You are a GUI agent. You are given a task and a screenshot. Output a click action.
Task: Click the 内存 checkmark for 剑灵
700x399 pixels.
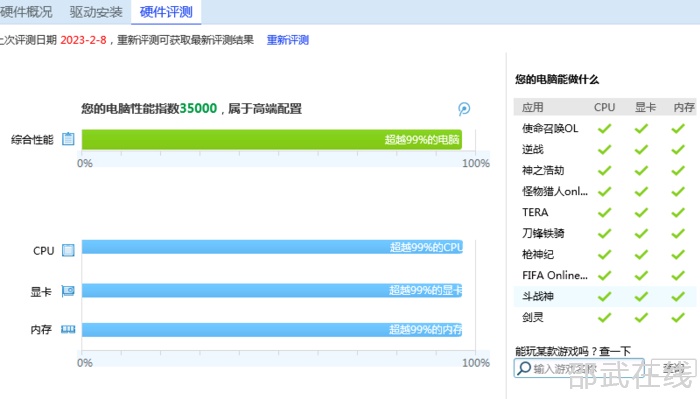678,317
